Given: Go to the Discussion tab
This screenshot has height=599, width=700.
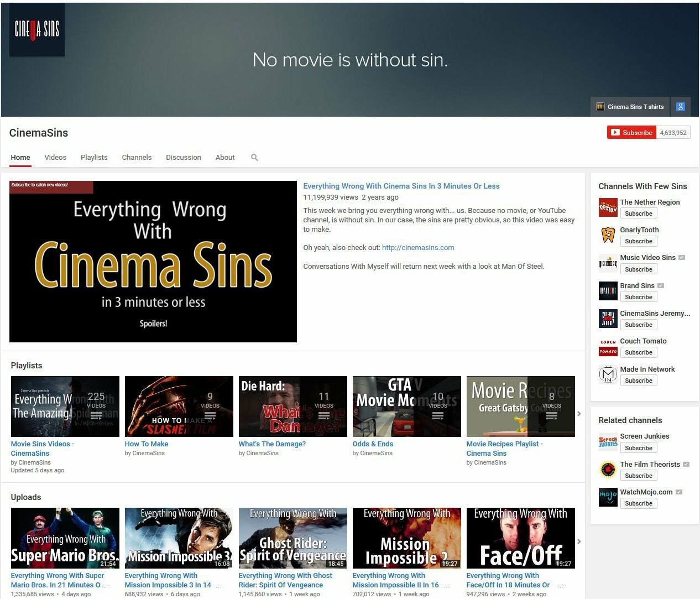Looking at the screenshot, I should [184, 158].
